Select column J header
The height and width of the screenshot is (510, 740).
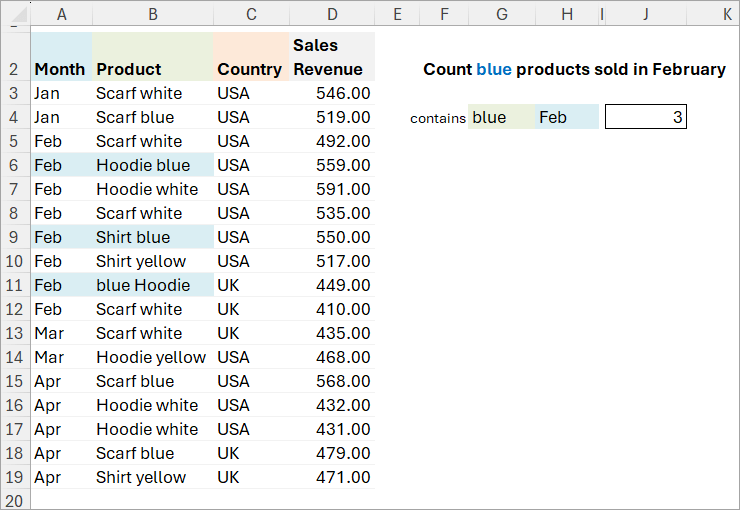coord(646,14)
